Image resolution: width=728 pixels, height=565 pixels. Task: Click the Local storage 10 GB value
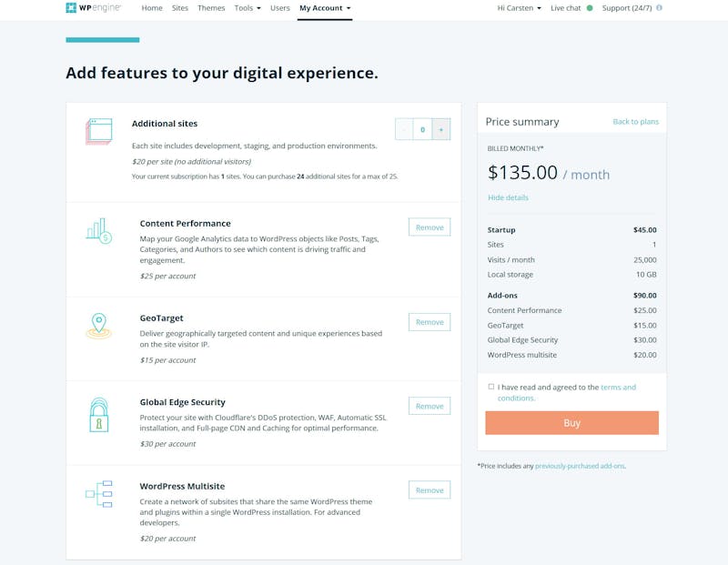pyautogui.click(x=646, y=275)
